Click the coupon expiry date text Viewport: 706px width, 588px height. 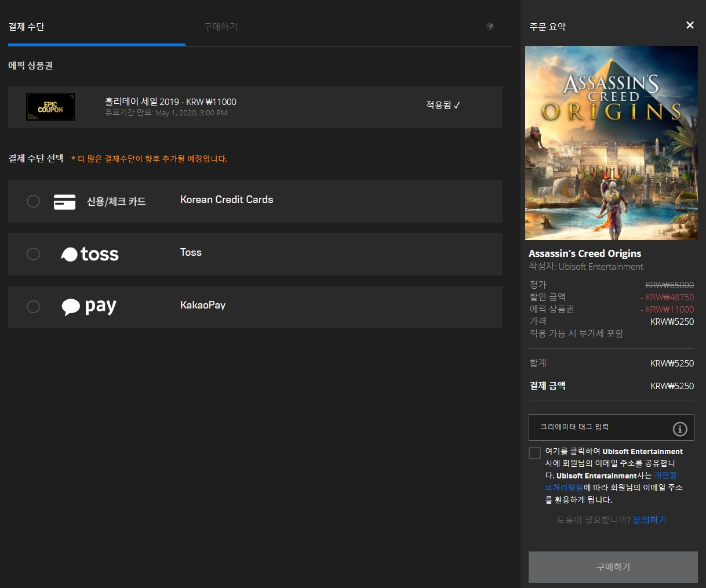tap(166, 113)
